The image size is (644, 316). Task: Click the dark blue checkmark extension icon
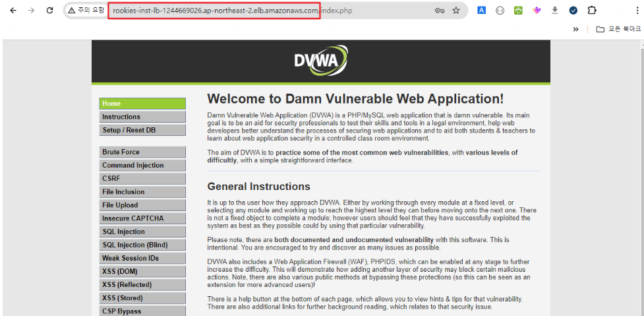click(573, 11)
